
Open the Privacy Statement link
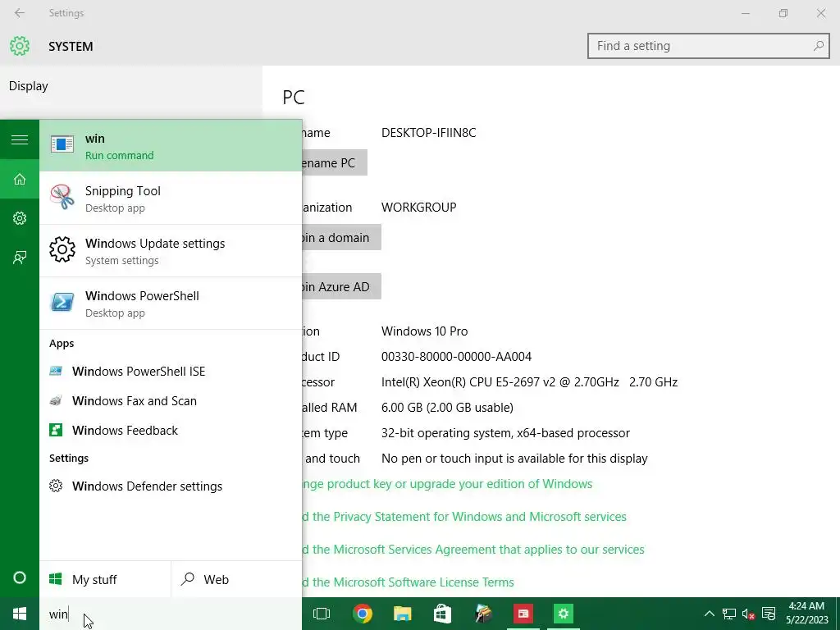(464, 517)
